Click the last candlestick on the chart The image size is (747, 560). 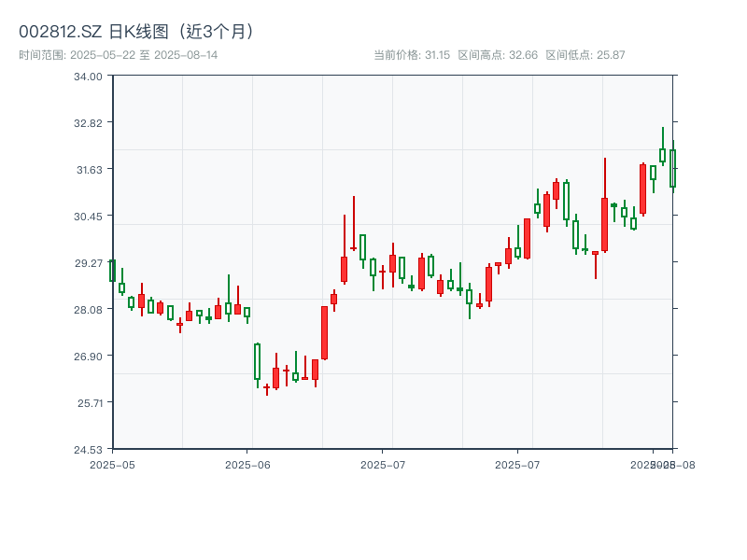click(674, 168)
